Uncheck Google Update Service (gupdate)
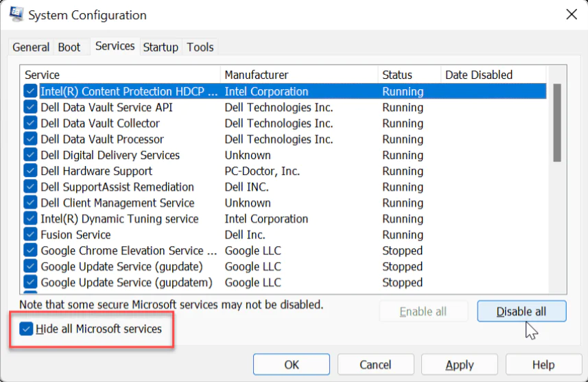Image resolution: width=588 pixels, height=382 pixels. [30, 267]
